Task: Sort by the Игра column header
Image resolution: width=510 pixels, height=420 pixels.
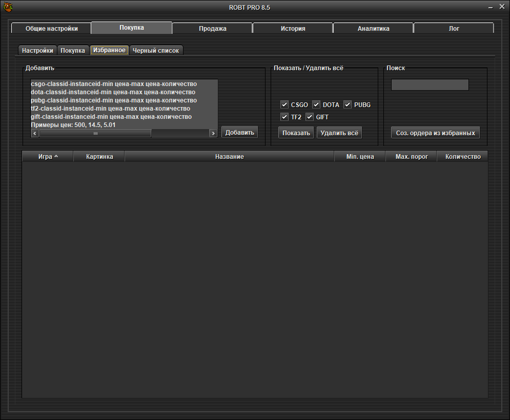Action: (48, 157)
